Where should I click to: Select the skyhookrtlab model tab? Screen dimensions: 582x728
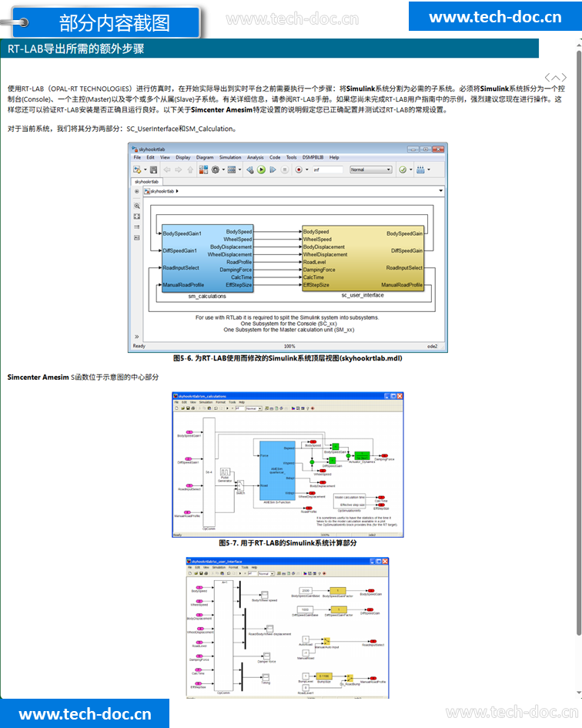[x=147, y=182]
